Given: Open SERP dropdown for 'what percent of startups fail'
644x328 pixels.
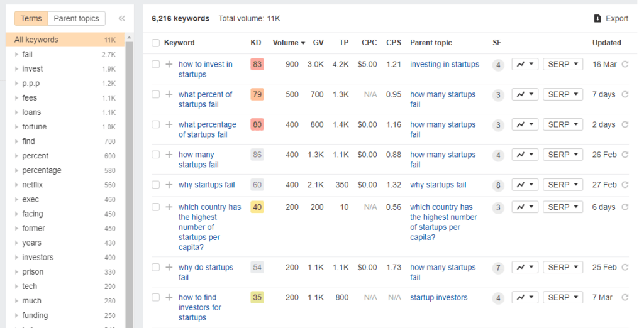Looking at the screenshot, I should point(562,94).
